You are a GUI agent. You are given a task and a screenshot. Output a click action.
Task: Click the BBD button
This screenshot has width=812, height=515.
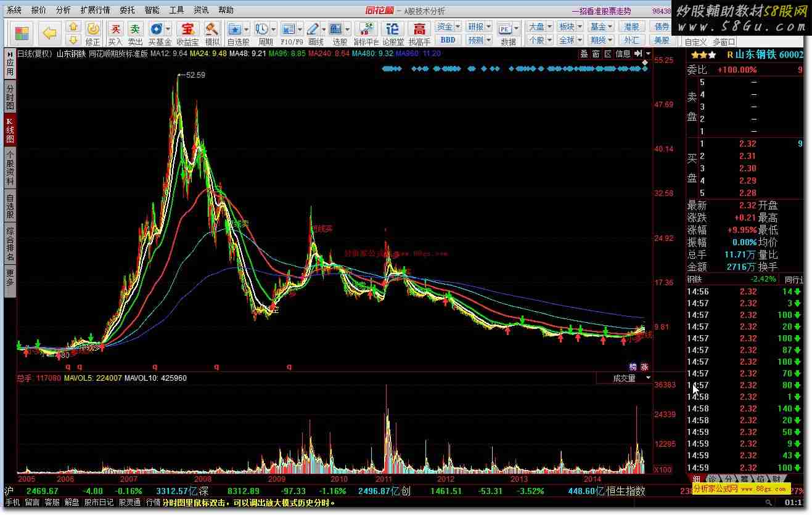point(448,40)
